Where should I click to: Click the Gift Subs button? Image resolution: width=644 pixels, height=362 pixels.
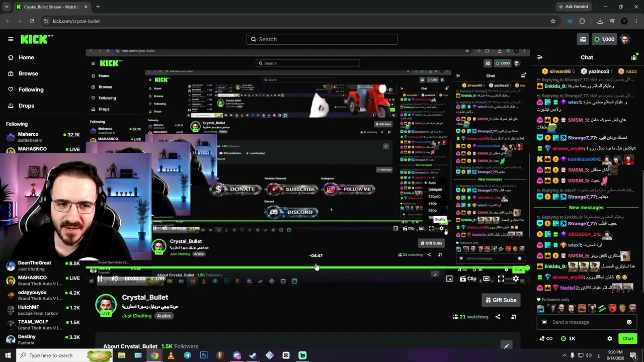pos(501,300)
